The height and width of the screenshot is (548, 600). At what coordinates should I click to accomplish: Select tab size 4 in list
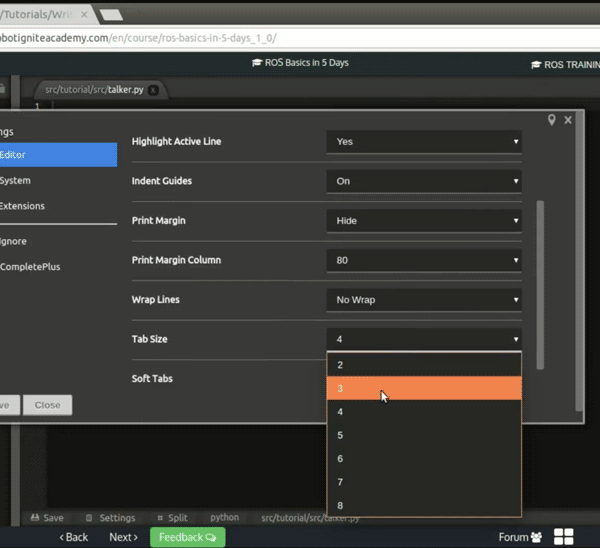pos(424,412)
